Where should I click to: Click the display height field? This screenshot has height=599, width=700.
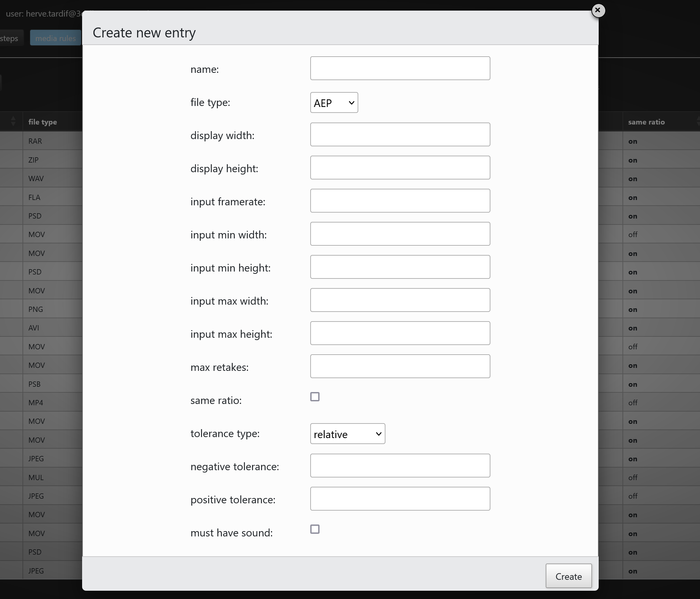(x=400, y=168)
